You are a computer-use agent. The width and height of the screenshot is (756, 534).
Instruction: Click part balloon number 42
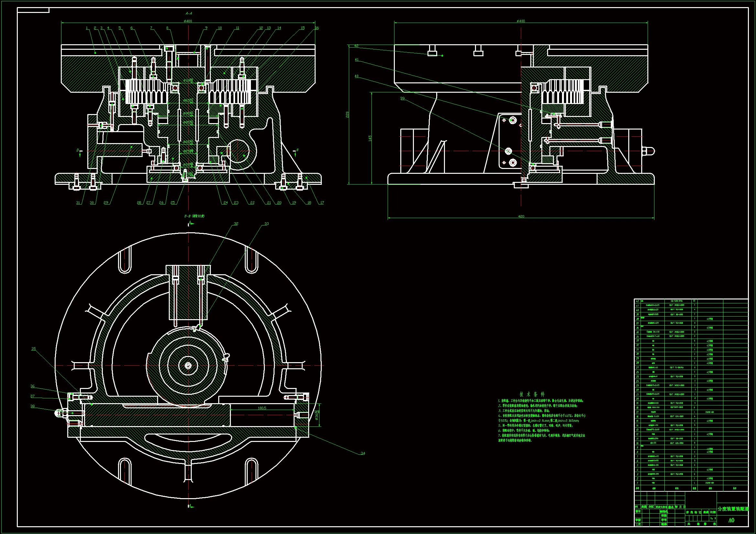pos(356,46)
